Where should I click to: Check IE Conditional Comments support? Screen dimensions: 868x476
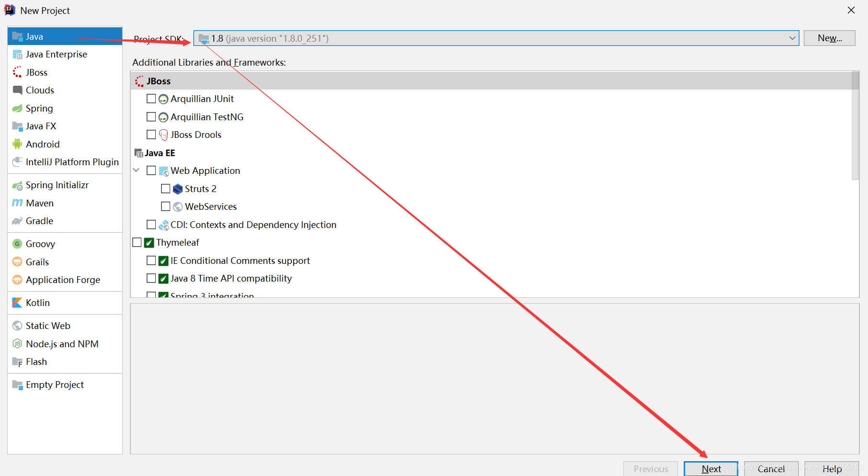click(151, 261)
